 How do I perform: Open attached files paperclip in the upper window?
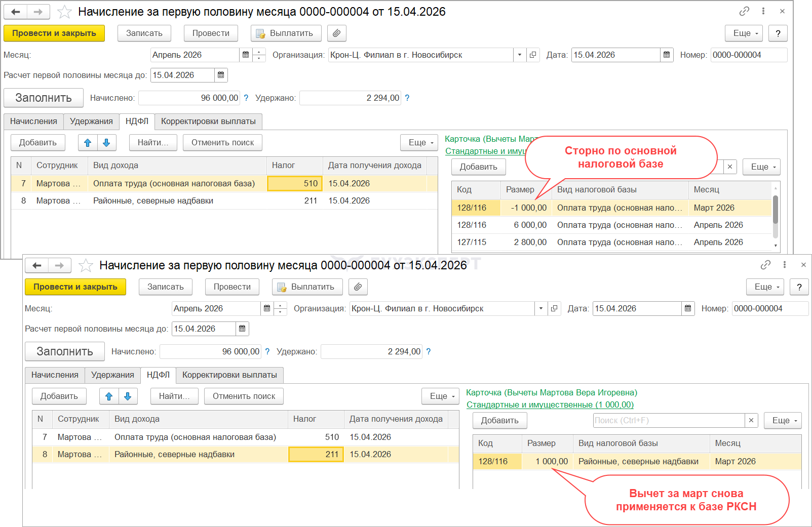(x=336, y=33)
